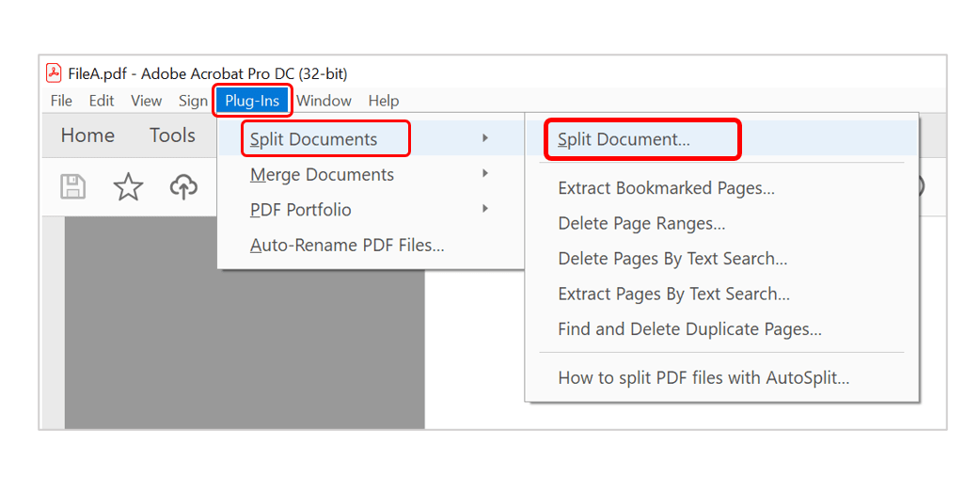980x478 pixels.
Task: Open the Plug-Ins menu
Action: pyautogui.click(x=252, y=101)
